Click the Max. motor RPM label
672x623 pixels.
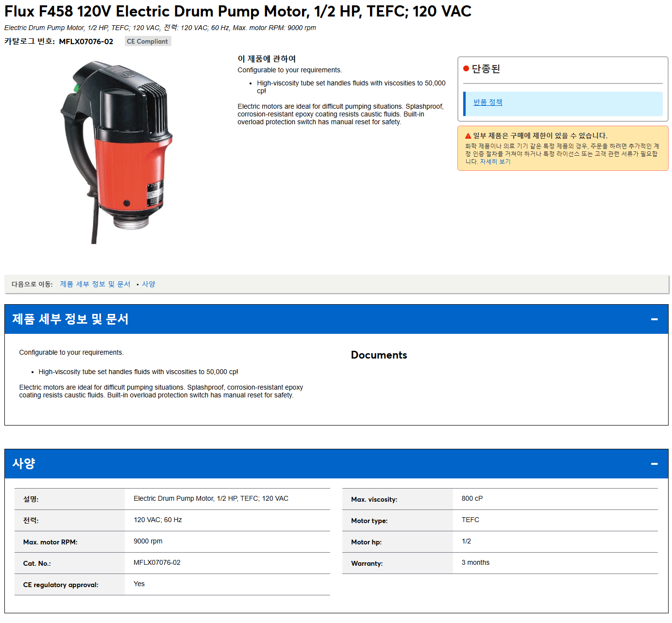click(x=50, y=542)
